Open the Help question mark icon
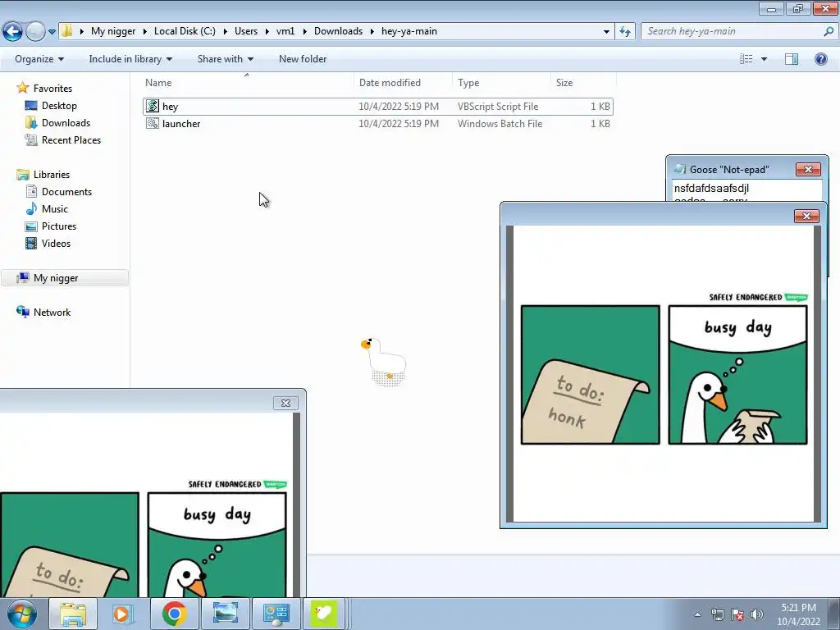The height and width of the screenshot is (630, 840). pyautogui.click(x=820, y=59)
